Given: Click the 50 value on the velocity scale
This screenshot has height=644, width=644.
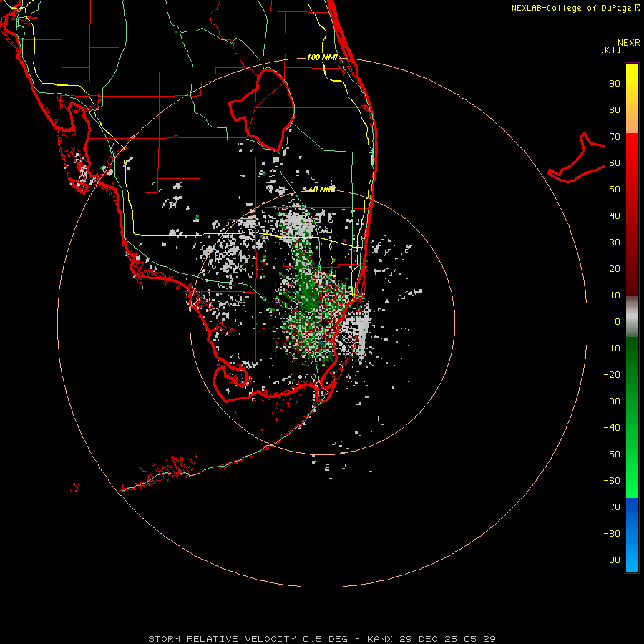Looking at the screenshot, I should tap(615, 190).
